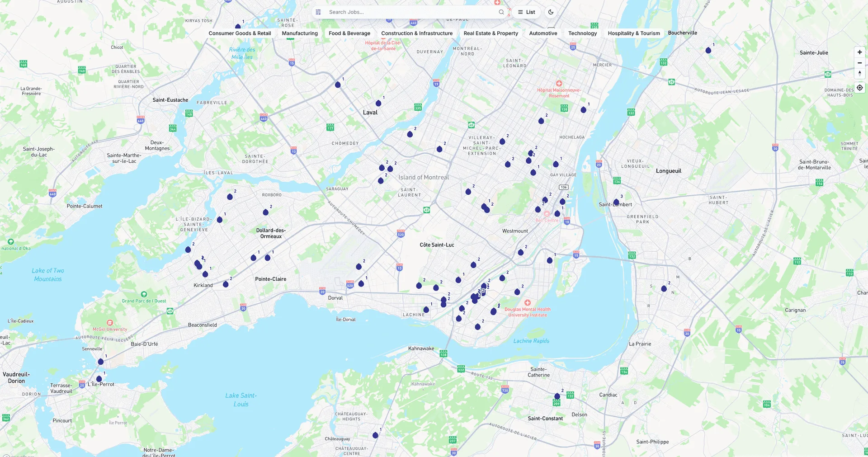
Task: Select the Automotive category chip
Action: point(543,33)
